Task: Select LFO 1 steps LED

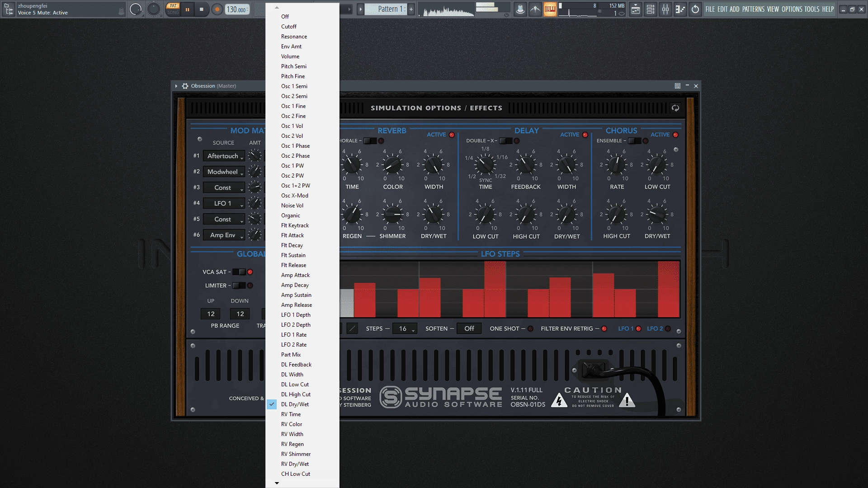Action: [638, 329]
